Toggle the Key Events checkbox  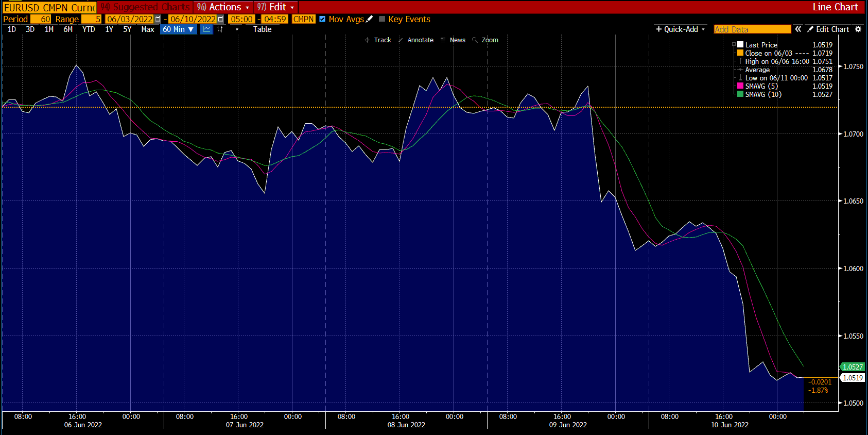coord(382,19)
